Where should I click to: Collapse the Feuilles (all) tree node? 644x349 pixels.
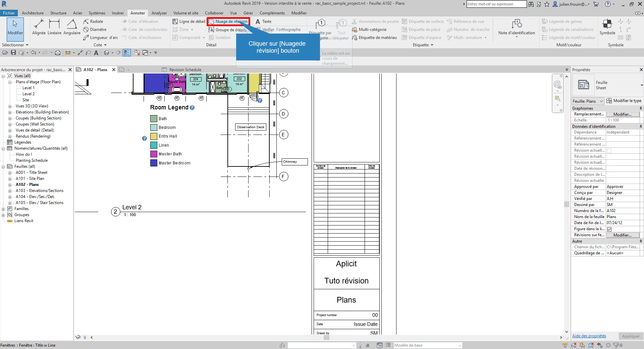click(x=3, y=166)
